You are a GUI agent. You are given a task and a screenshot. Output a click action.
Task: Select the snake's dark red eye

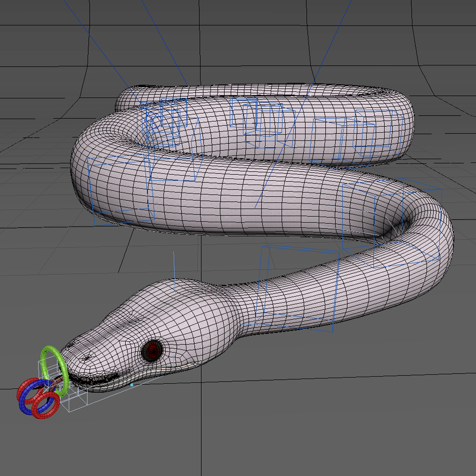[x=152, y=351]
